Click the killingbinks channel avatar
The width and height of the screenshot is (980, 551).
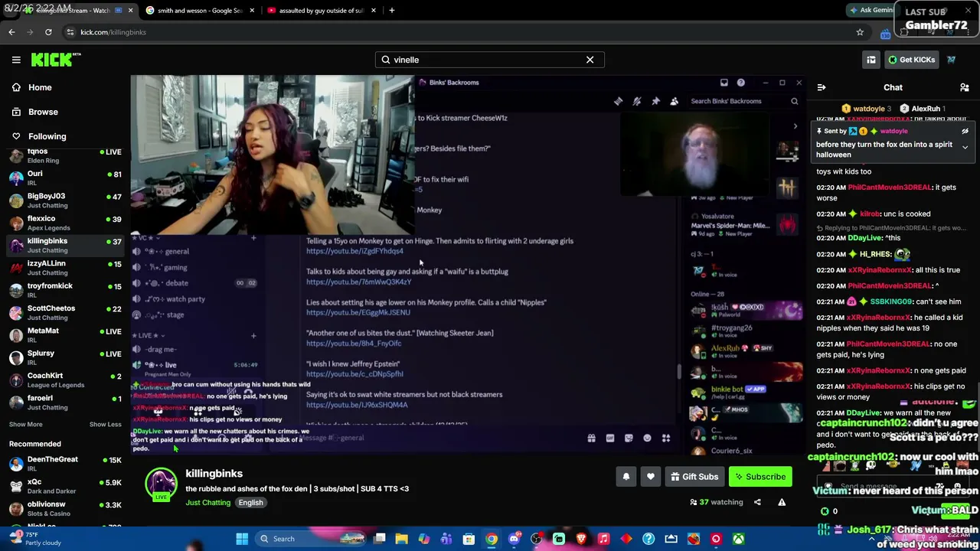pos(161,484)
